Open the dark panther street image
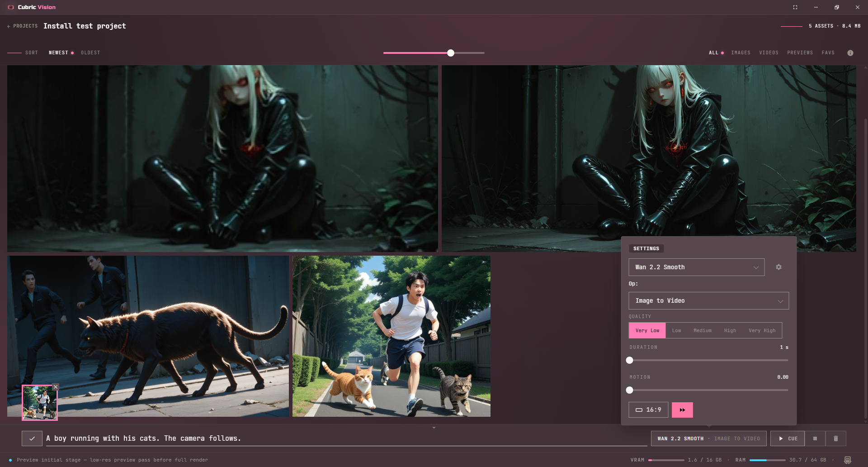The height and width of the screenshot is (467, 868). [148, 336]
